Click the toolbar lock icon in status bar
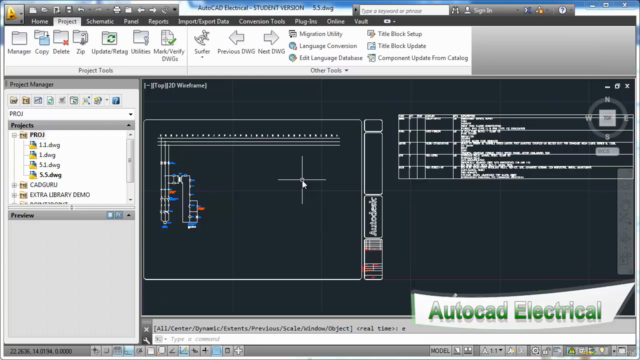The image size is (640, 360). 547,351
